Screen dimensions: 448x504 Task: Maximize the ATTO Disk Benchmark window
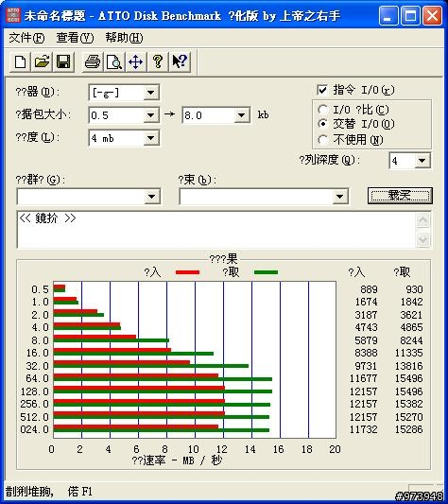pyautogui.click(x=410, y=15)
